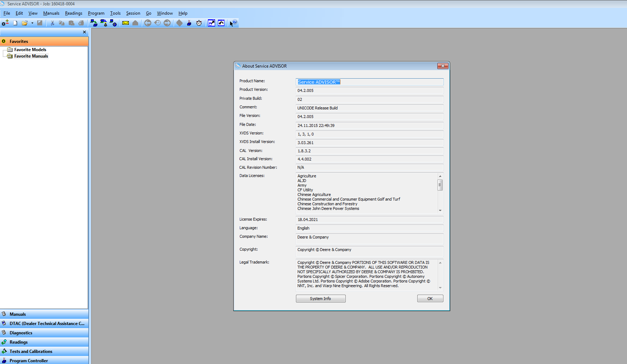The image size is (627, 364).
Task: Click the gray home icon
Action: coord(135,23)
